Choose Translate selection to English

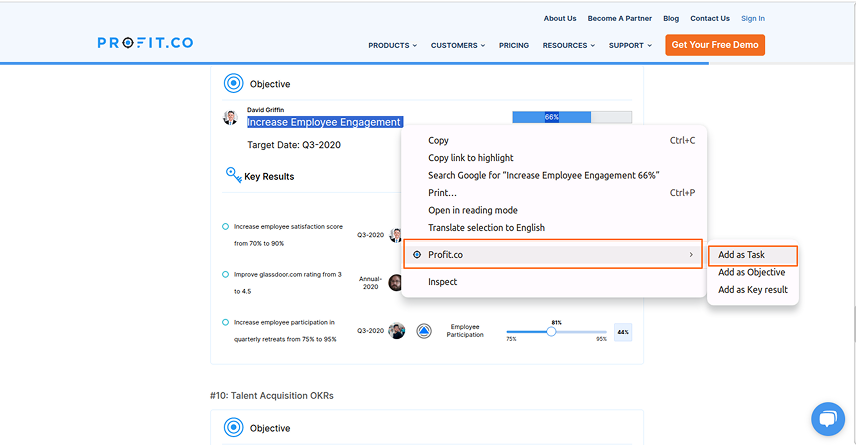click(x=554, y=228)
